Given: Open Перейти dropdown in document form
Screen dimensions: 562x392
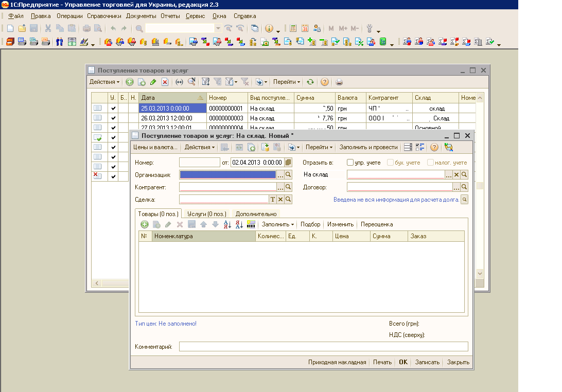Looking at the screenshot, I should (x=319, y=147).
